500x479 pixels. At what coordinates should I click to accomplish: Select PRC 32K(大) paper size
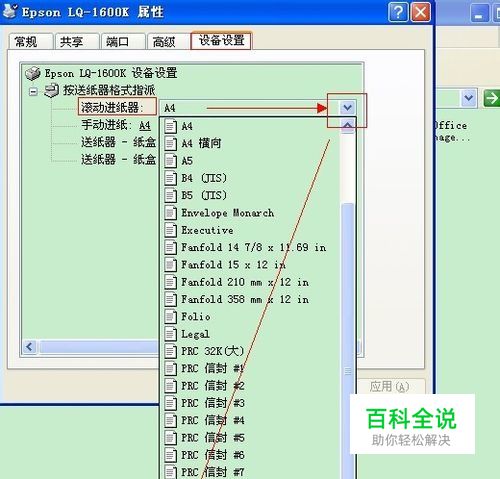click(x=251, y=351)
